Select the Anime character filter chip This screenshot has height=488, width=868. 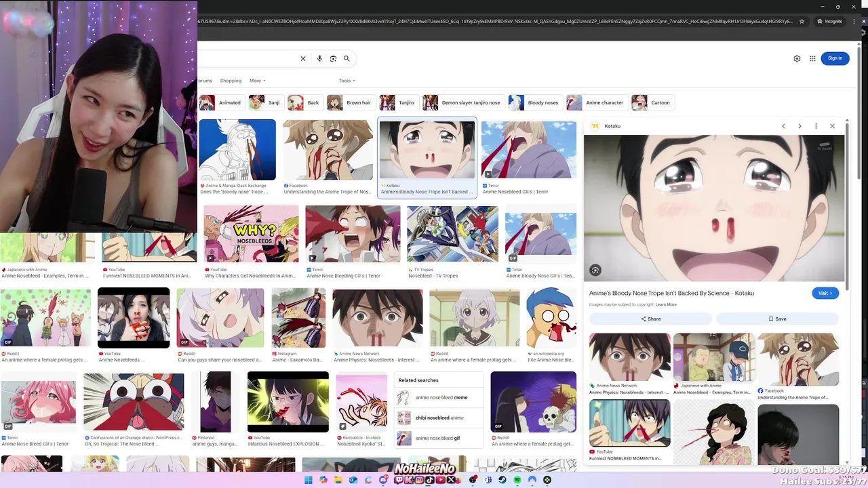(597, 103)
